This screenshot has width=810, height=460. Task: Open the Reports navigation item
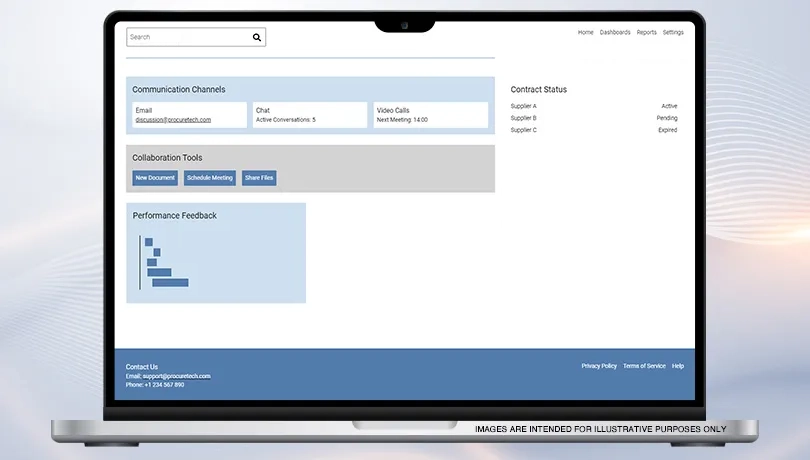pos(647,32)
